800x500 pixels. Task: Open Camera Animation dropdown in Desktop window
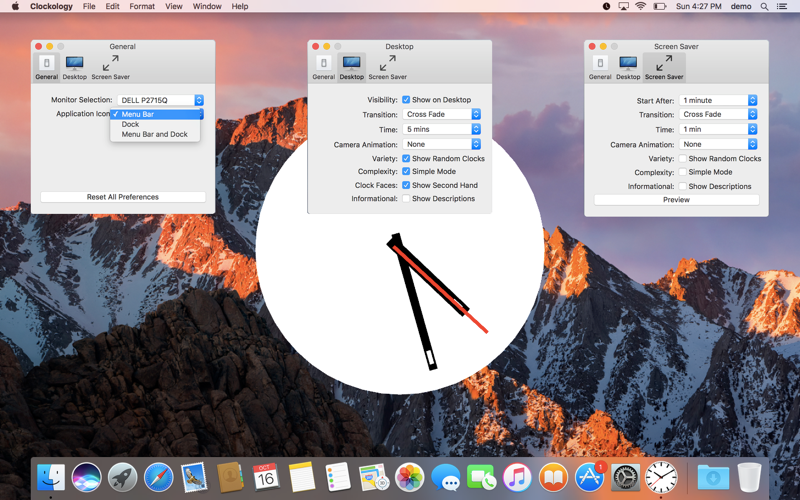tap(441, 144)
